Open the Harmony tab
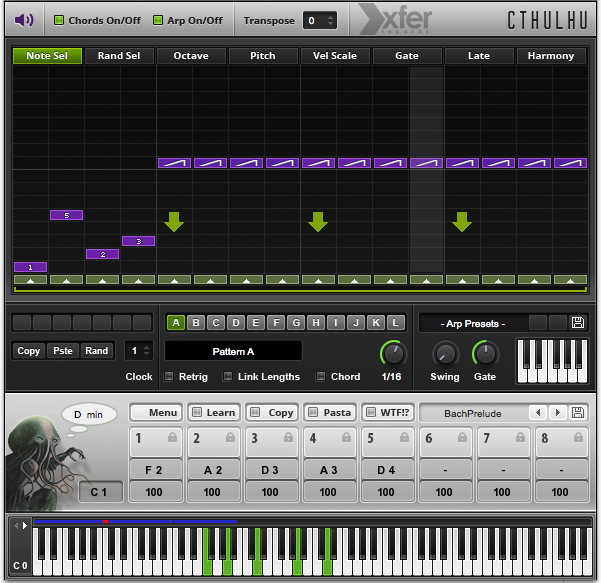 pos(551,56)
